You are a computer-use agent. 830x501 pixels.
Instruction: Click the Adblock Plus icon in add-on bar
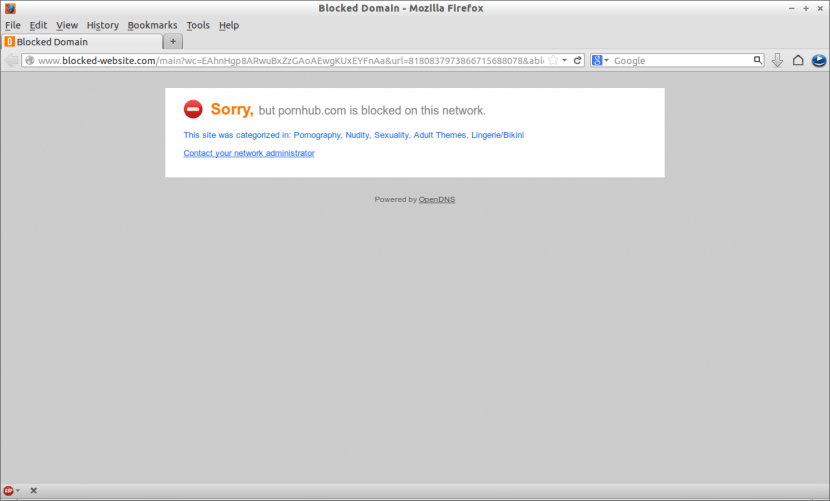[x=8, y=490]
